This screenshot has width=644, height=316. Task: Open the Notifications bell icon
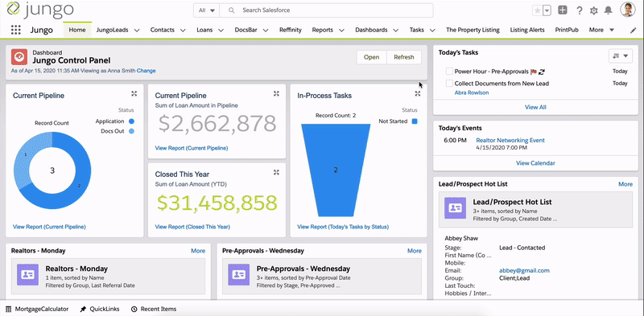click(609, 10)
